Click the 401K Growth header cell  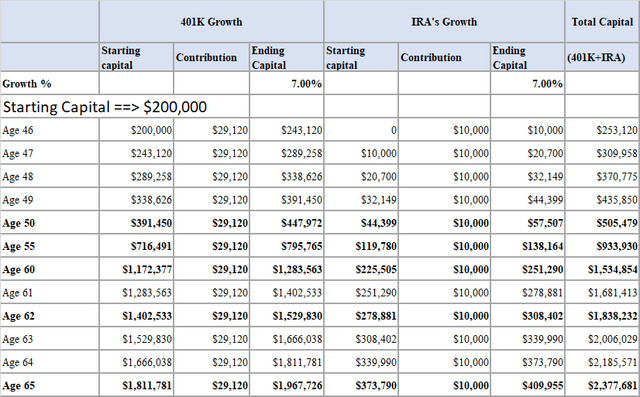[211, 22]
